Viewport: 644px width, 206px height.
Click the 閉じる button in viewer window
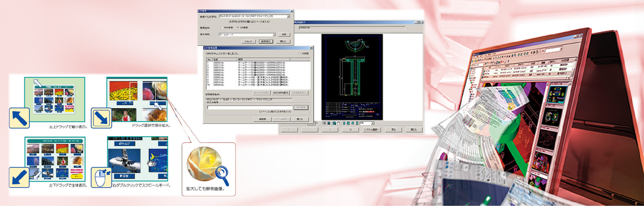tap(414, 130)
